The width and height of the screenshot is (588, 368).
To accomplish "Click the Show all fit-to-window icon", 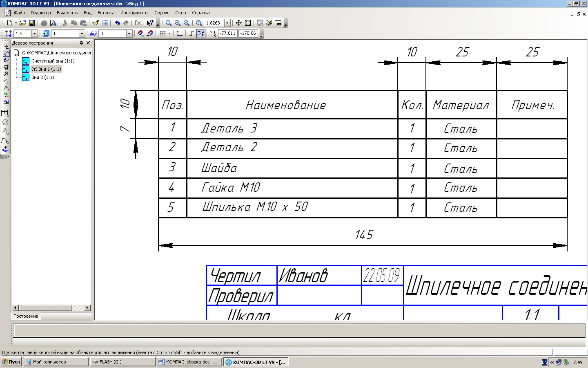I will [x=247, y=23].
